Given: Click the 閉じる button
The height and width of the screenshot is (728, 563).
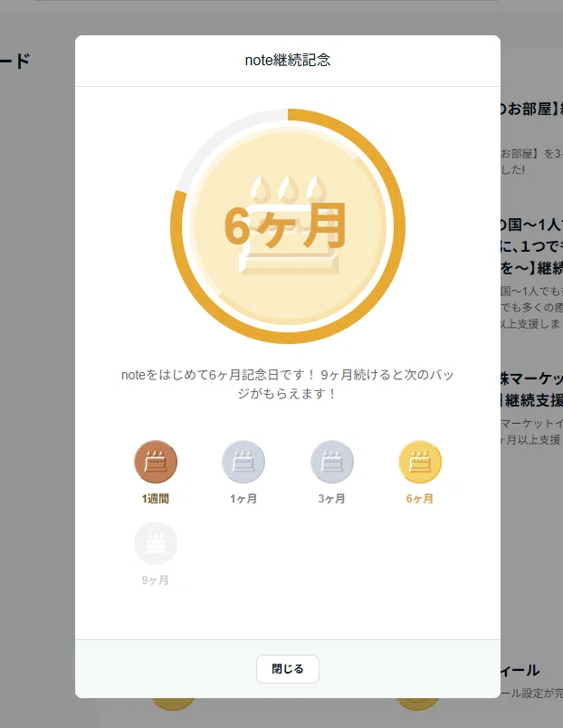Looking at the screenshot, I should click(x=287, y=669).
